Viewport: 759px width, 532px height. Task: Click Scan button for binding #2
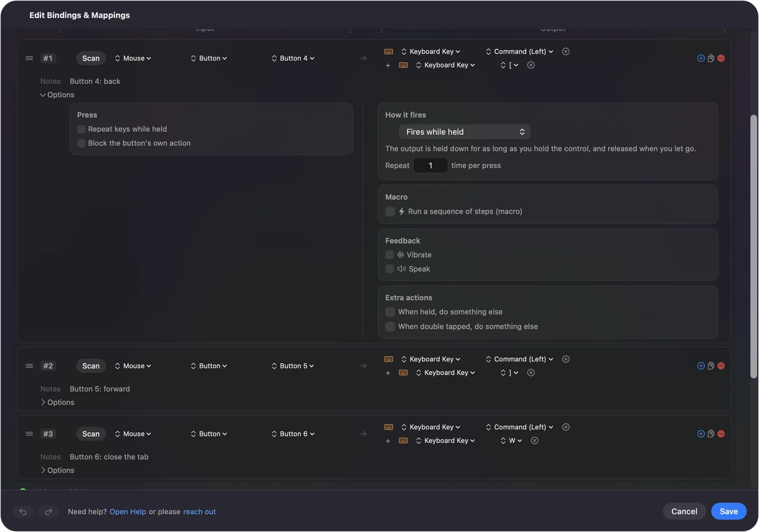click(91, 366)
